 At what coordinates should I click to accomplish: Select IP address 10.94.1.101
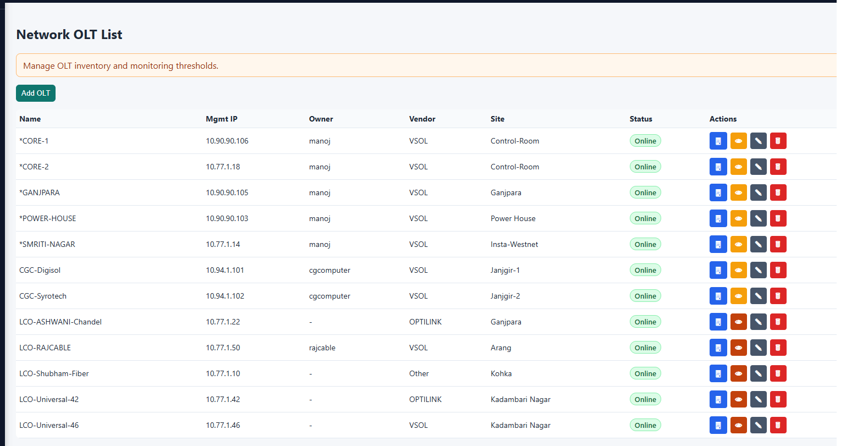pos(225,270)
